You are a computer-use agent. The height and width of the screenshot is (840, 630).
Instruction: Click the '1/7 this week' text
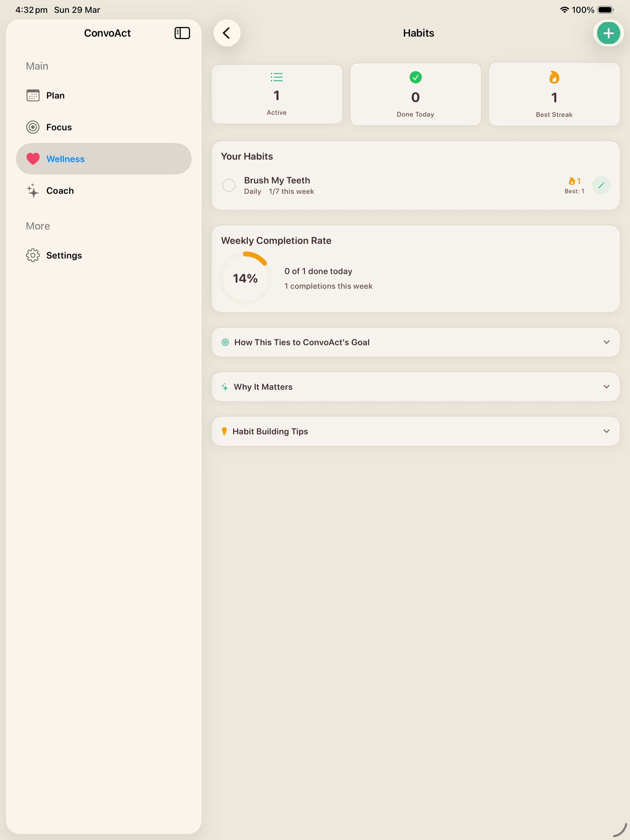click(x=291, y=191)
